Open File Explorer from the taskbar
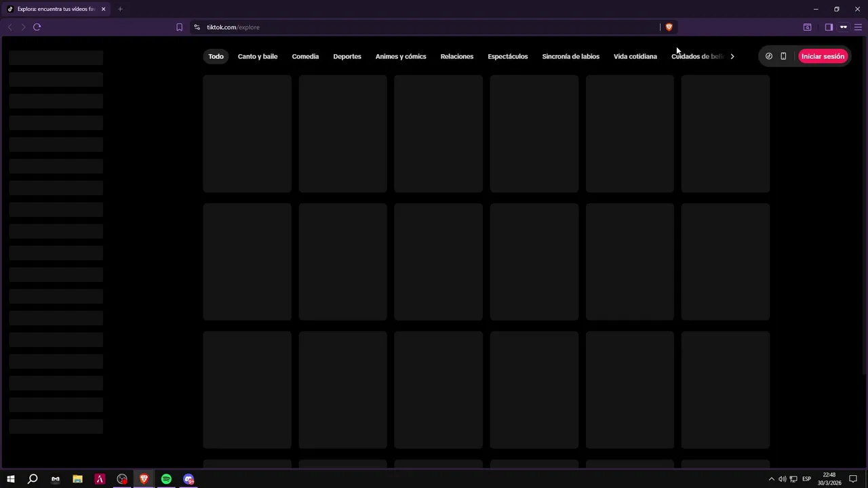Screen dimensions: 868x488 [77, 479]
